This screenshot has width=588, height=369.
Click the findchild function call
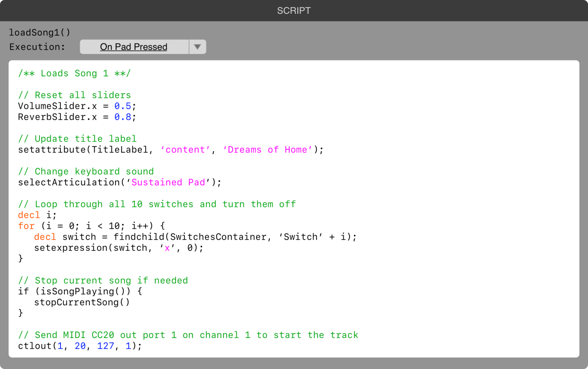[x=140, y=237]
